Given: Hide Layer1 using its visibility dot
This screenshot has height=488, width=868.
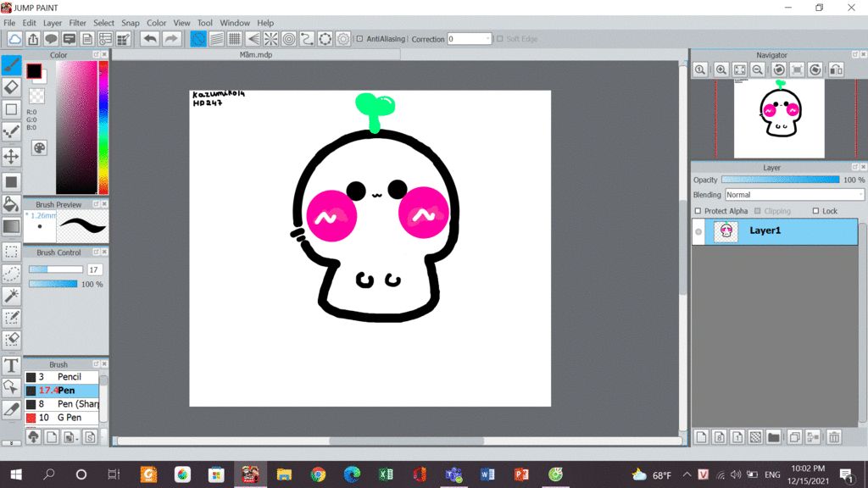Looking at the screenshot, I should pos(698,231).
